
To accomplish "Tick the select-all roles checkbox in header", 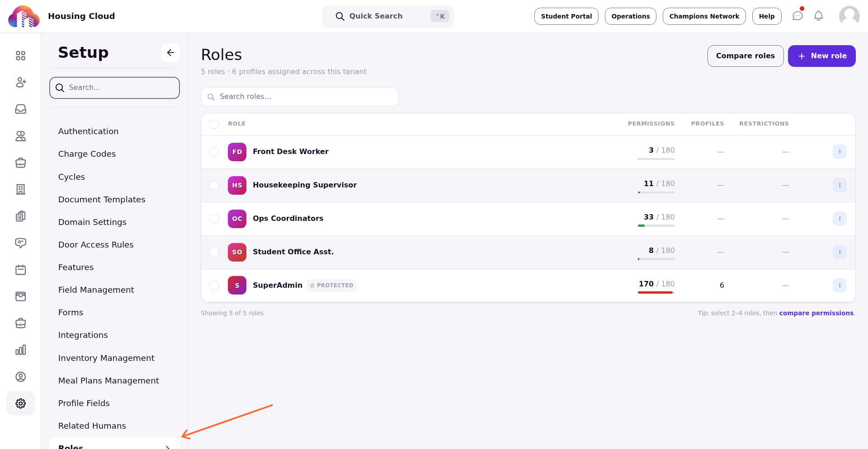I will point(214,124).
